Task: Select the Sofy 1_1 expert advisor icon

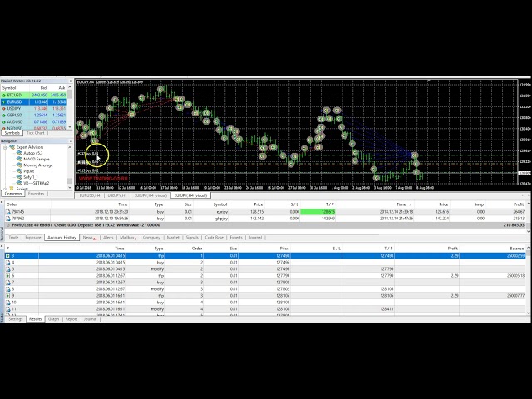Action: click(x=19, y=175)
